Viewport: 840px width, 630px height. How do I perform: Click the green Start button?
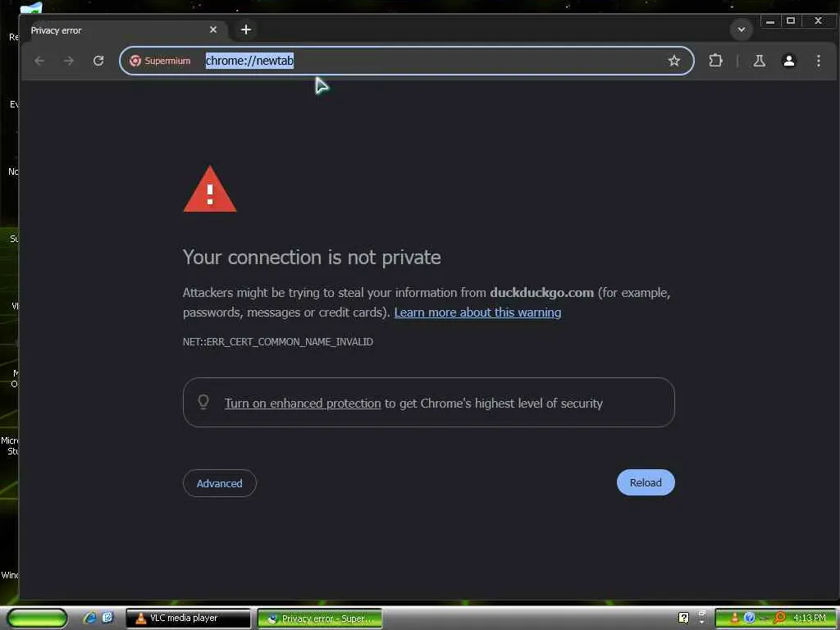[x=38, y=618]
